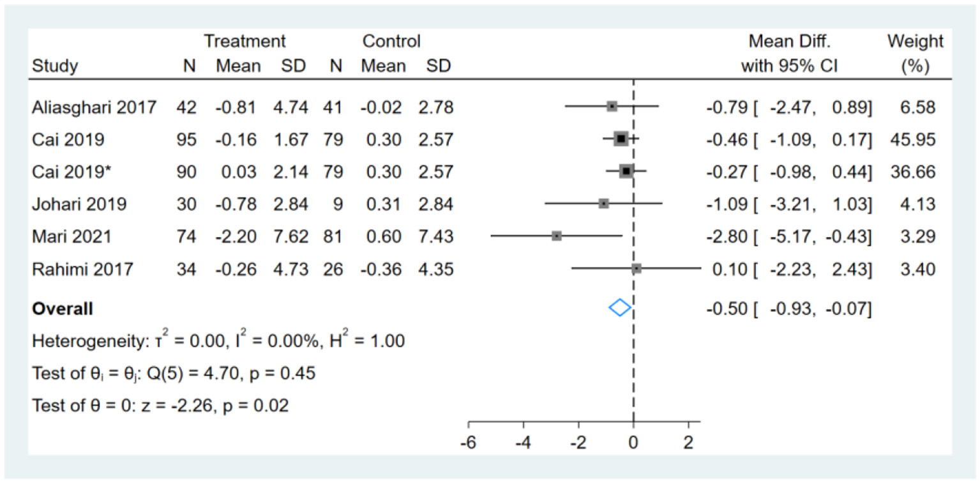Click the 45.95 weight value

point(913,139)
